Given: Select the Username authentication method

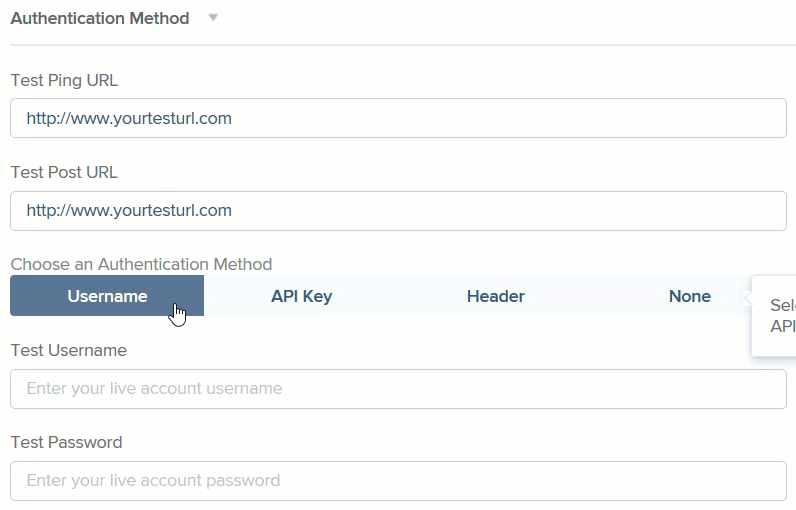Looking at the screenshot, I should point(107,296).
